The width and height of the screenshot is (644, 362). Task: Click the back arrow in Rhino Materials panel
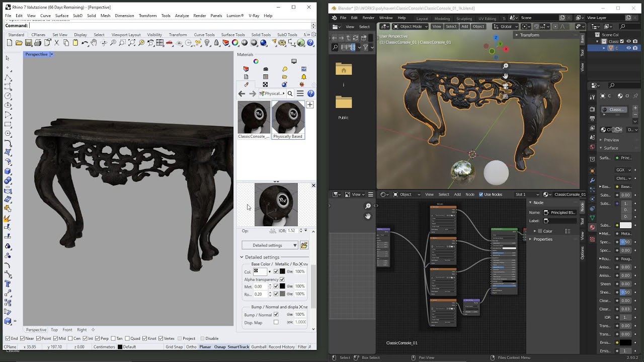point(242,94)
